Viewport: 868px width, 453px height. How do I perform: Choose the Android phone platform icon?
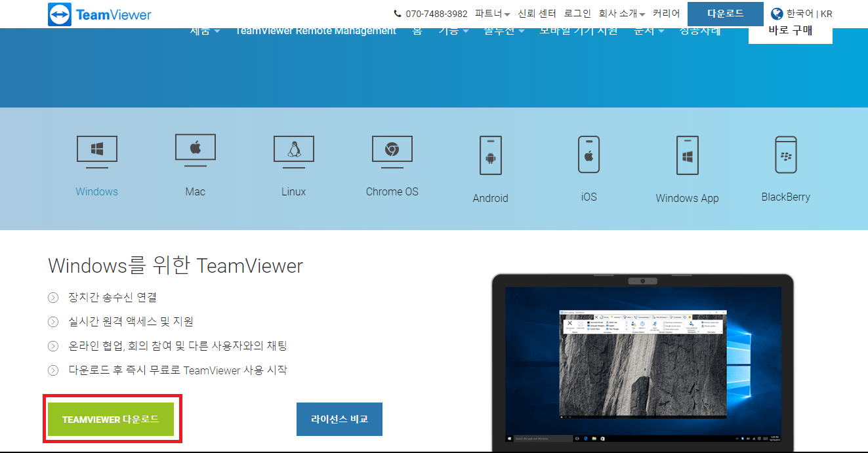click(x=491, y=155)
